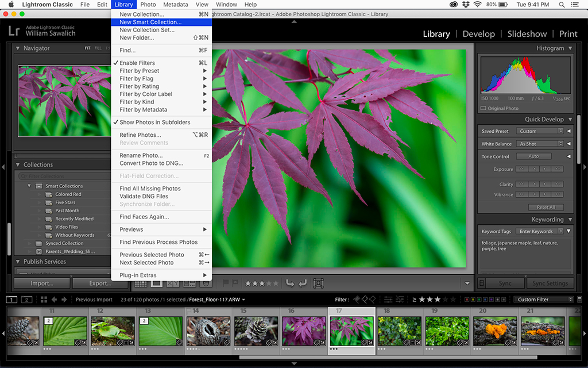Open the Saved Preset dropdown

540,131
